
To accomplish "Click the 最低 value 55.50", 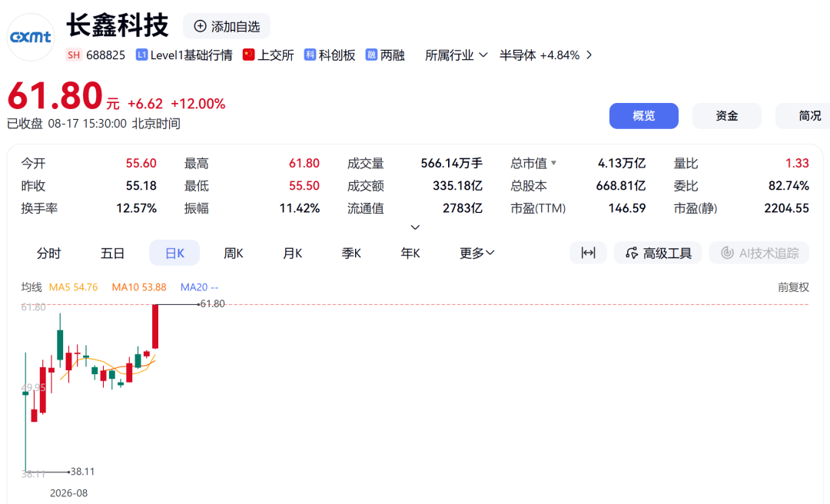I will pos(304,186).
